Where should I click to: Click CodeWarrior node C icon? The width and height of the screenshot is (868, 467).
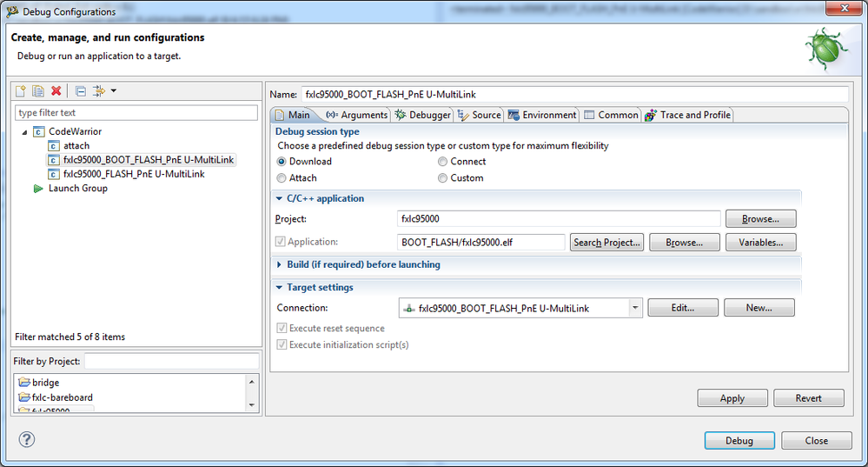point(39,131)
